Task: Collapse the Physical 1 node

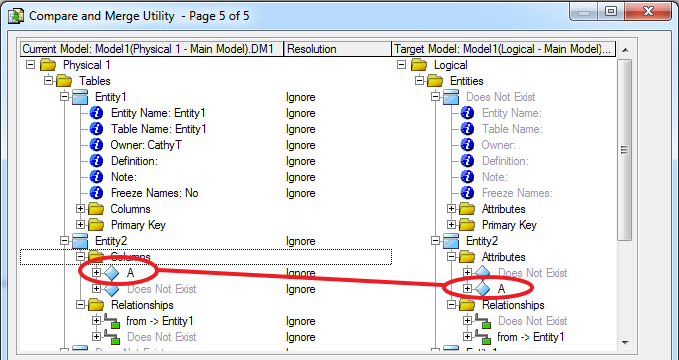Action: pos(30,65)
